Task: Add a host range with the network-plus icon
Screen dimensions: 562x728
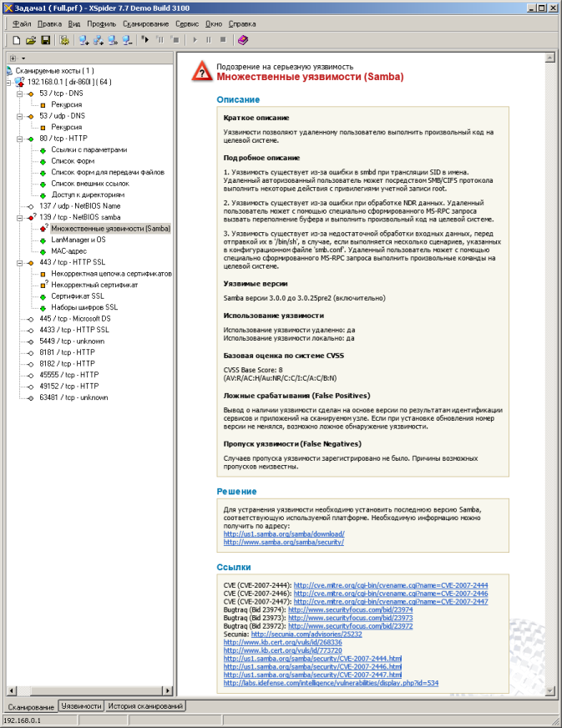Action: click(98, 40)
